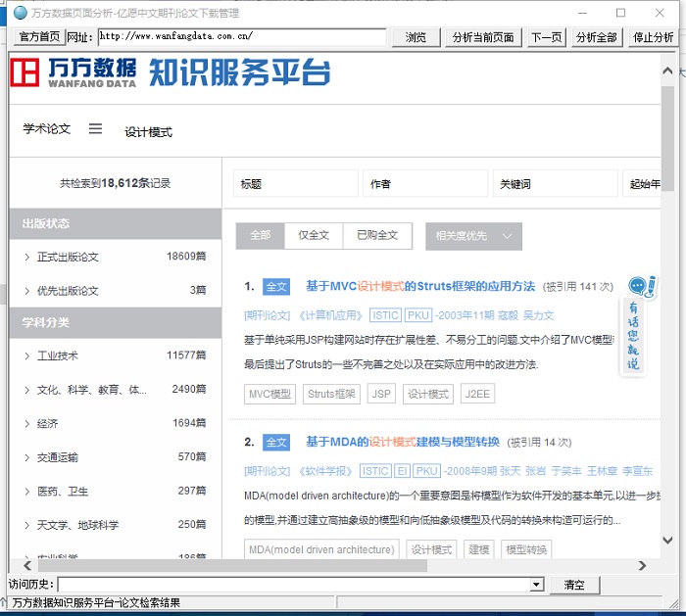
Task: Click the vertical scrollbar down arrow
Action: click(667, 540)
